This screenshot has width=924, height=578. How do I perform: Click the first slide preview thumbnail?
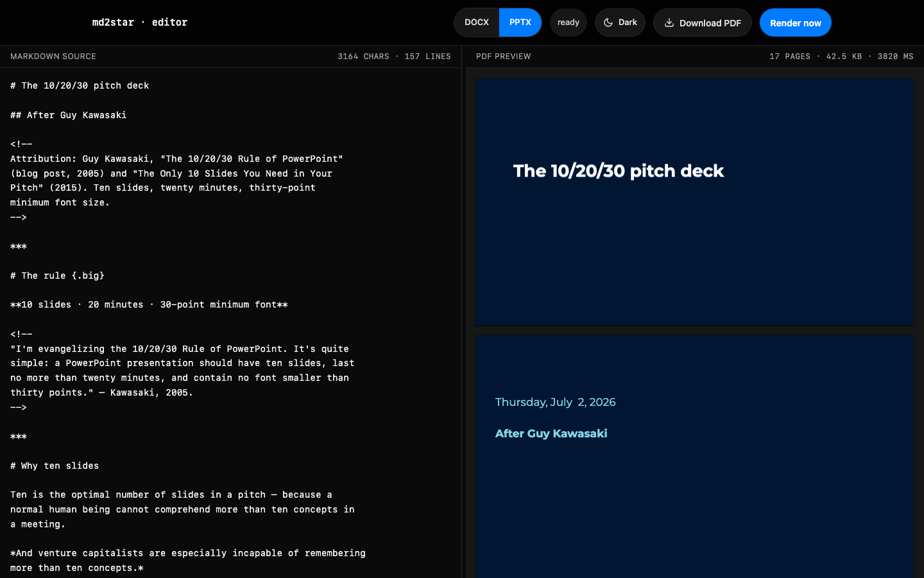[x=694, y=202]
